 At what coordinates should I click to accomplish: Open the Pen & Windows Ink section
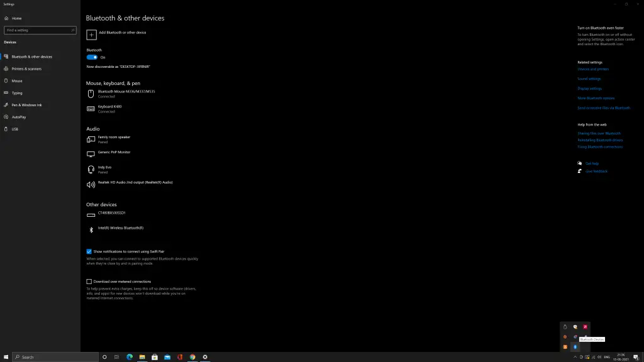pyautogui.click(x=26, y=105)
